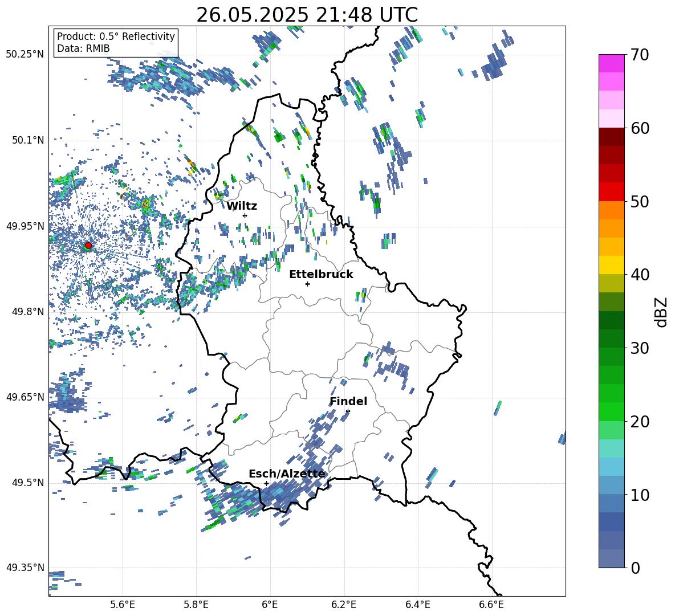The width and height of the screenshot is (675, 616).
Task: Click the Findel station cross marker
Action: coord(348,411)
